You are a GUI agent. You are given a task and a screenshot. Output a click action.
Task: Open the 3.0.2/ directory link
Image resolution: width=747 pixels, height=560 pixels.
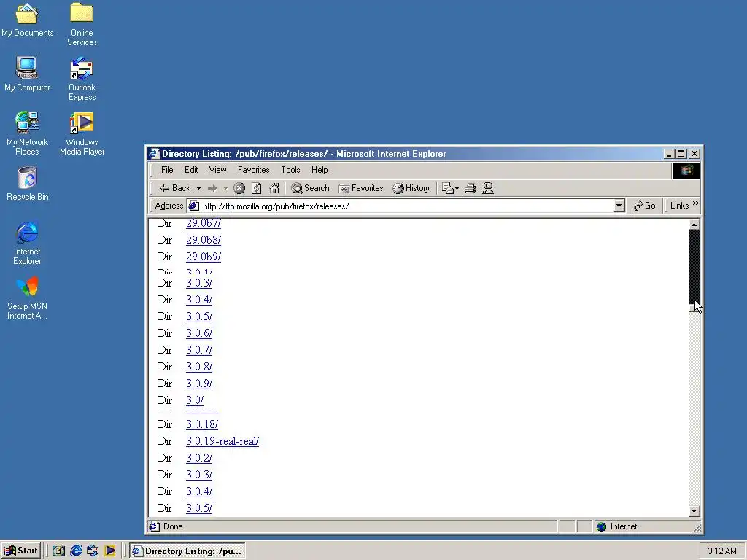tap(199, 458)
